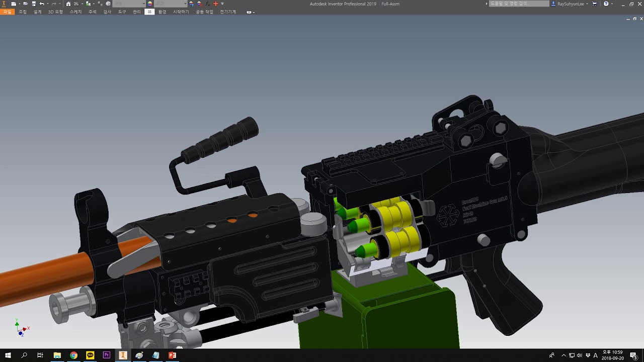This screenshot has height=362, width=644.
Task: Open PowerPoint from the taskbar
Action: pos(172,355)
